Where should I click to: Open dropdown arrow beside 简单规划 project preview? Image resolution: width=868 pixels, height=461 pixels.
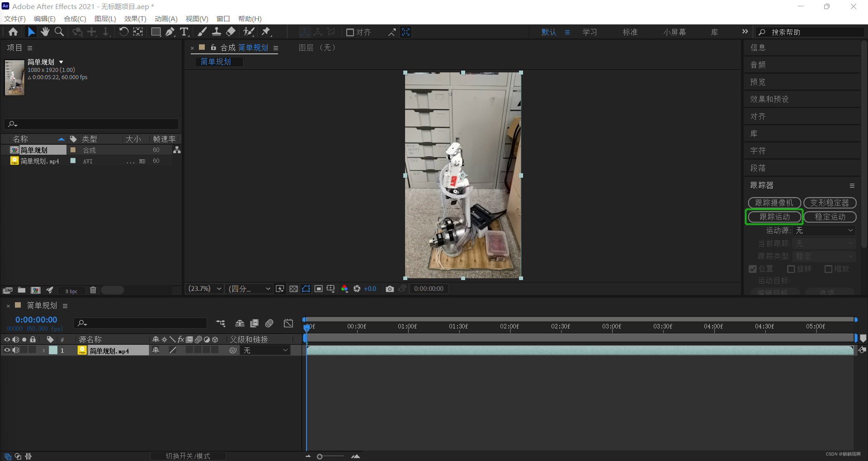coord(61,62)
